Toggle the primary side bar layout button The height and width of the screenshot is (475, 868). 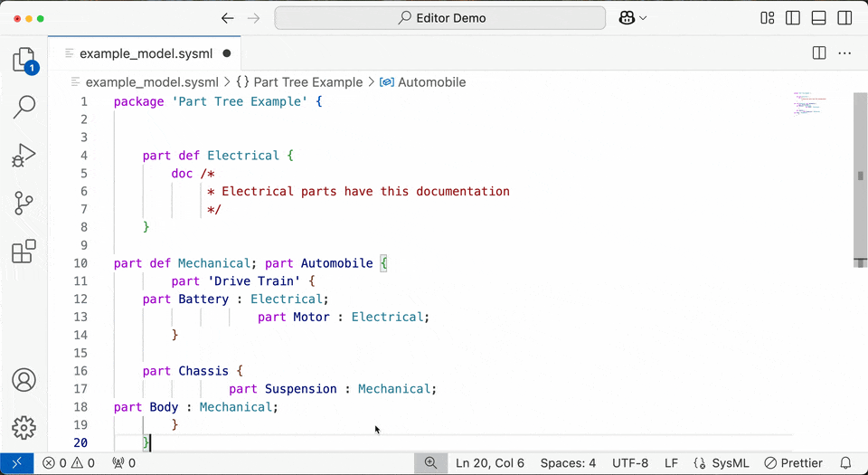coord(793,18)
